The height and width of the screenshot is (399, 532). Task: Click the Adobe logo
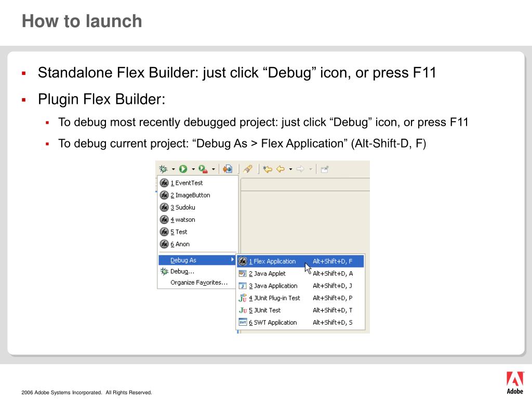point(515,382)
